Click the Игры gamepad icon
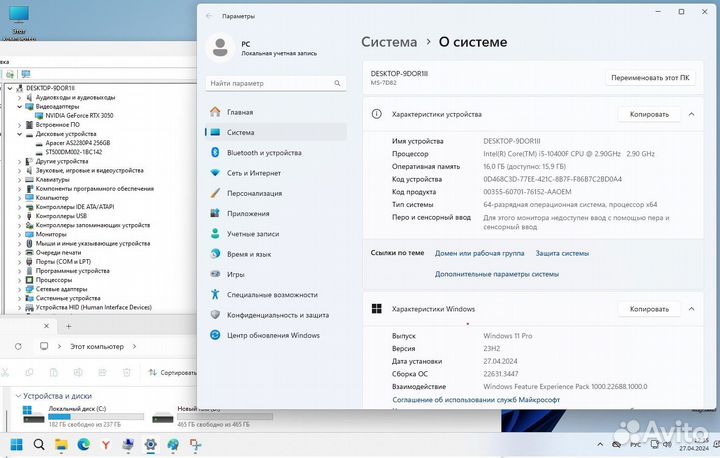 [x=215, y=274]
